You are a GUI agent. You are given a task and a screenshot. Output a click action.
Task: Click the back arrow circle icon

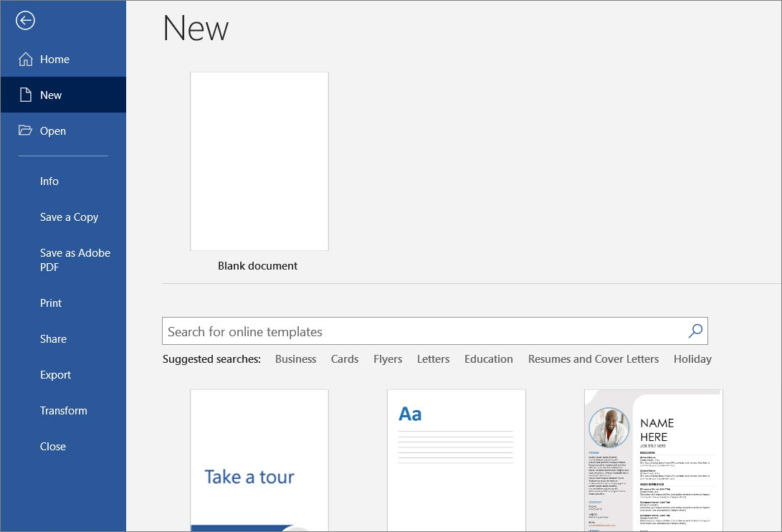25,21
